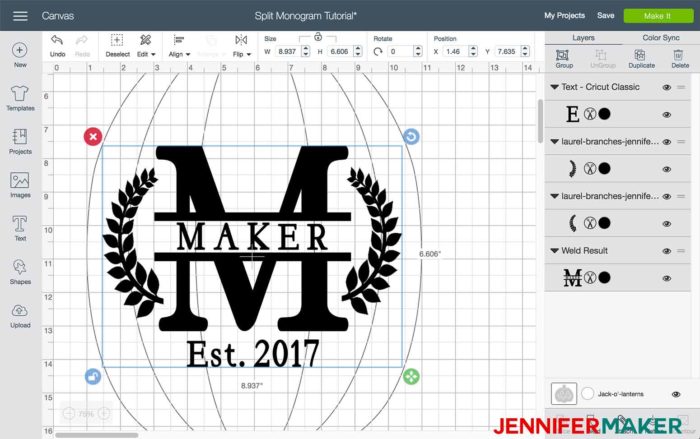Screen dimensions: 700x439
Task: Collapse the second laurel-branches layer
Action: [x=554, y=196]
